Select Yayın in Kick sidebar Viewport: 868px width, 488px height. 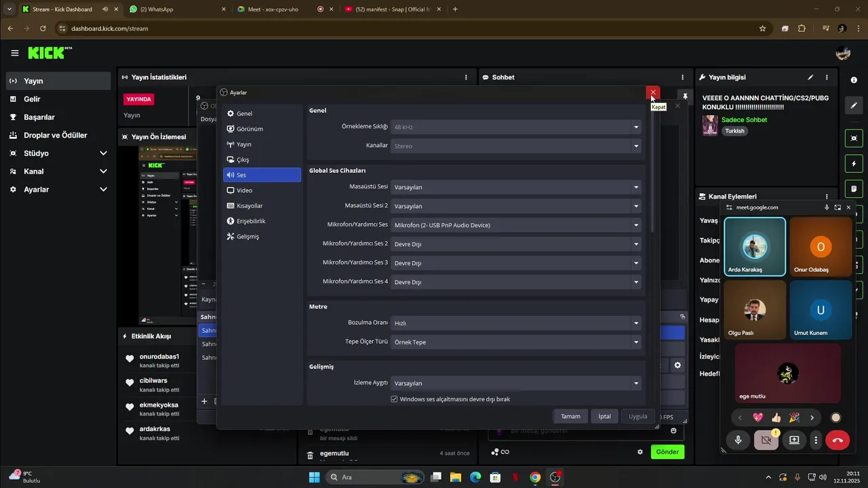(58, 81)
